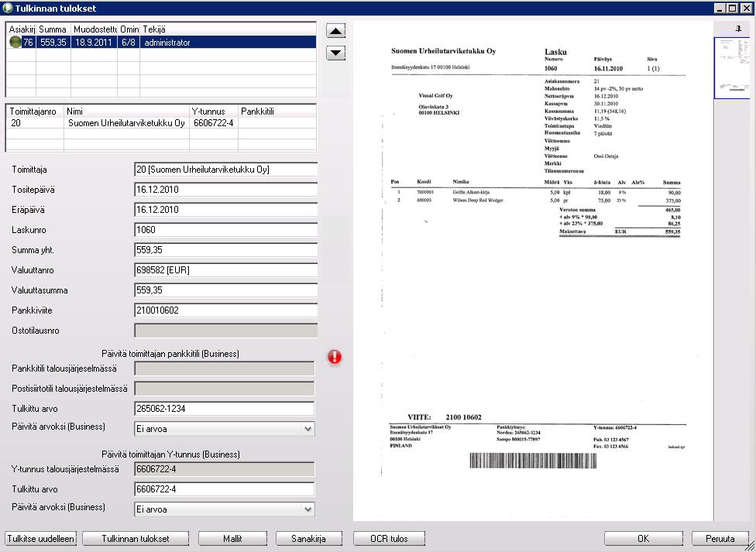Click the Eräpäivä date field
The height and width of the screenshot is (552, 756).
225,210
